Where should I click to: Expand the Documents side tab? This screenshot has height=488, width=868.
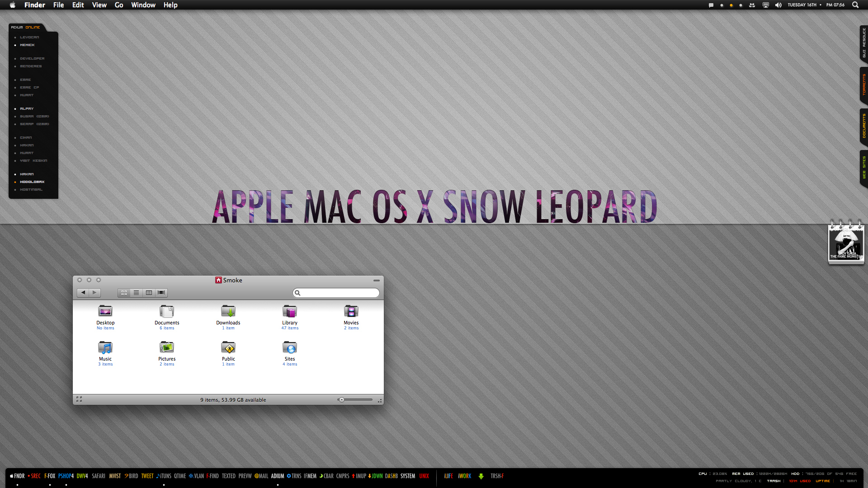(863, 126)
